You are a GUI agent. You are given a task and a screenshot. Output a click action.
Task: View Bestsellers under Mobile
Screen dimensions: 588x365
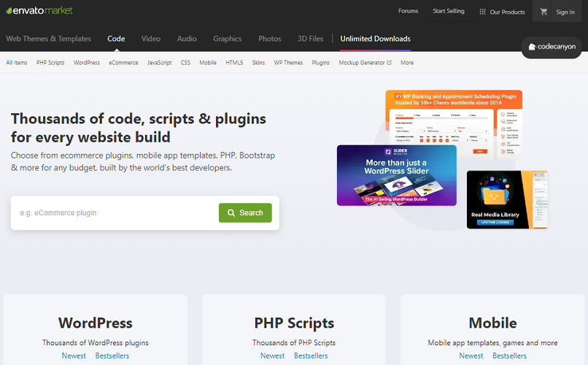(x=510, y=356)
